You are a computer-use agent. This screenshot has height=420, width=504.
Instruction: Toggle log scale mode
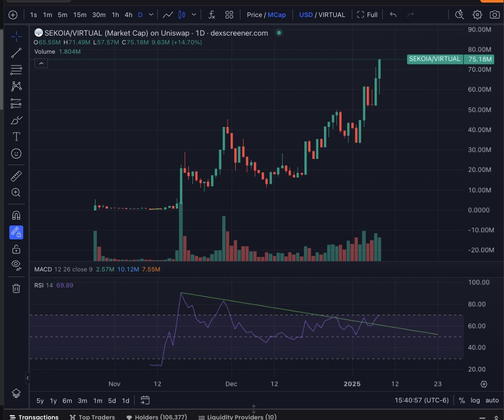coord(475,400)
